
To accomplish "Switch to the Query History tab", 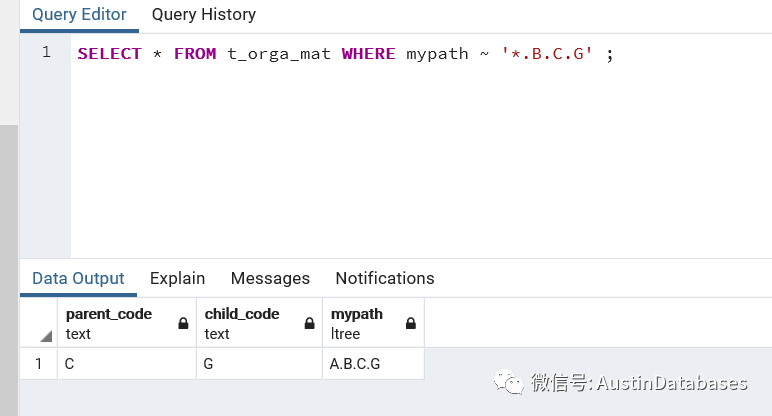I will point(204,14).
